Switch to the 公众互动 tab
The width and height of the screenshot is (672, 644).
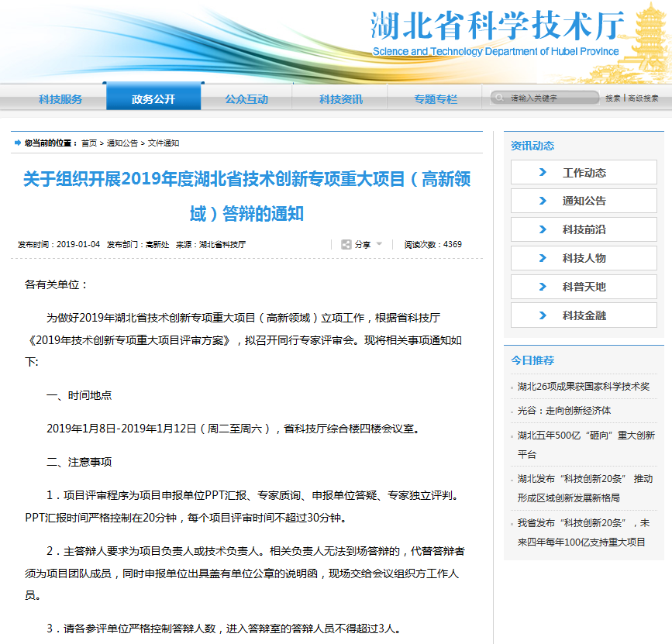246,99
